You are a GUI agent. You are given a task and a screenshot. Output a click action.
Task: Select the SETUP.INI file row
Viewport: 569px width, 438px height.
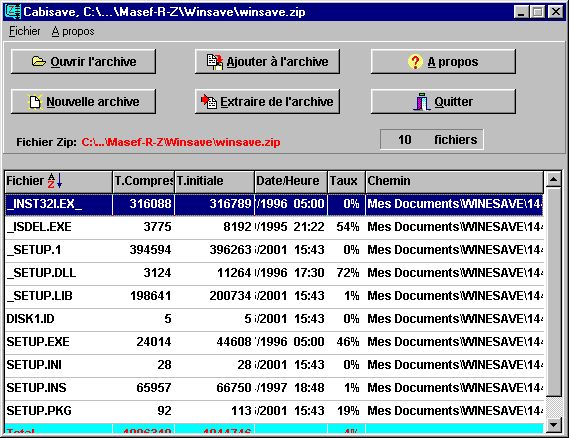pyautogui.click(x=274, y=365)
